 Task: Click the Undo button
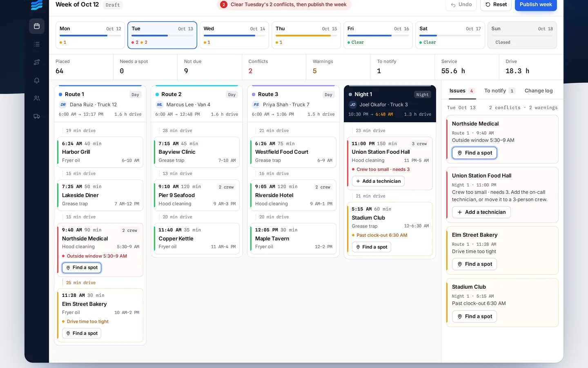(461, 4)
